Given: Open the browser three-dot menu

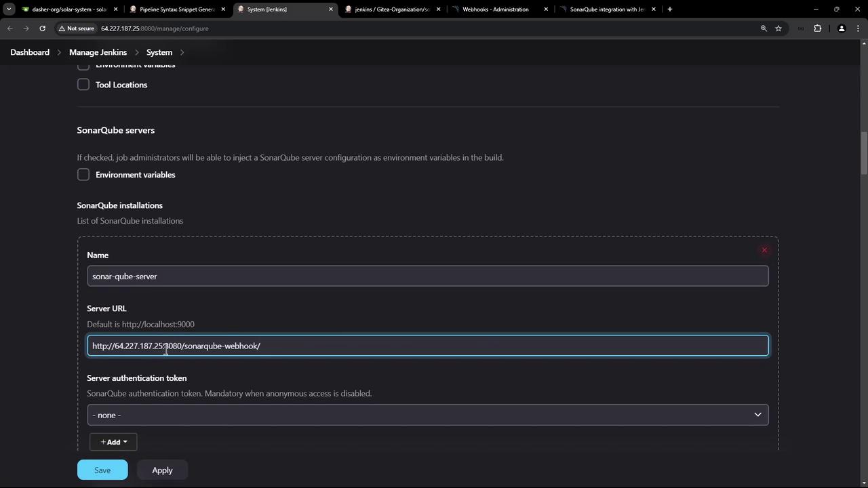Looking at the screenshot, I should click(x=858, y=28).
